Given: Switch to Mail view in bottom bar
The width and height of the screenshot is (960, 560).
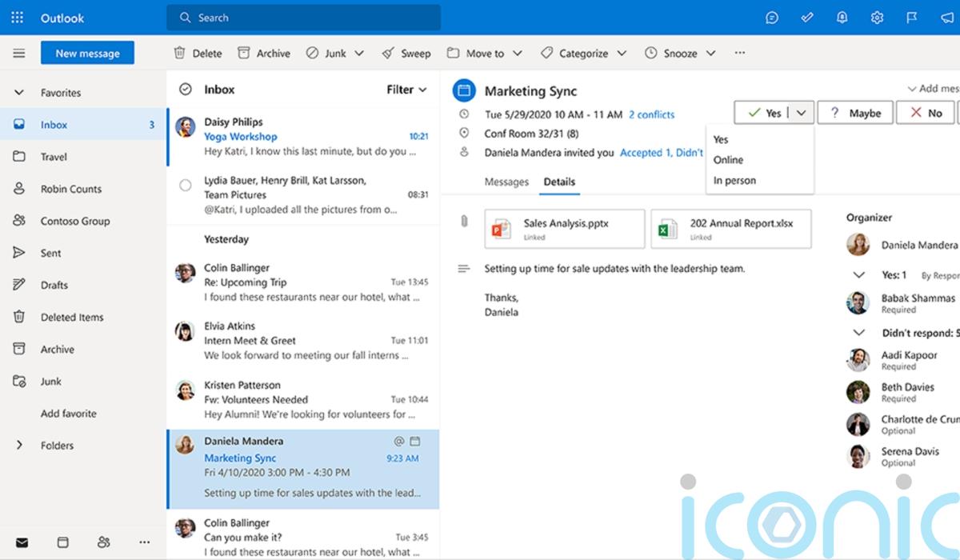Looking at the screenshot, I should [x=22, y=542].
